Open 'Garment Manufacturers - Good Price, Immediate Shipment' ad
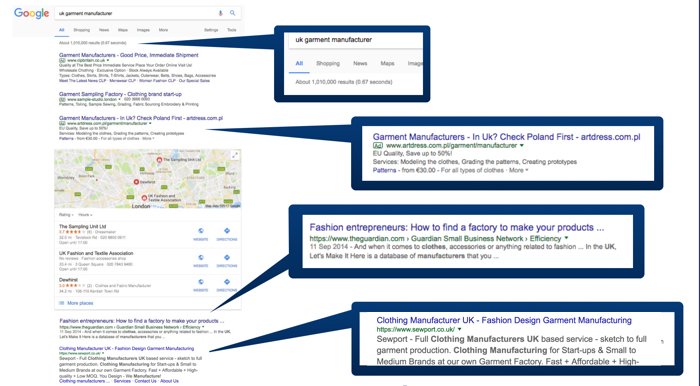This screenshot has width=700, height=386. pos(129,55)
